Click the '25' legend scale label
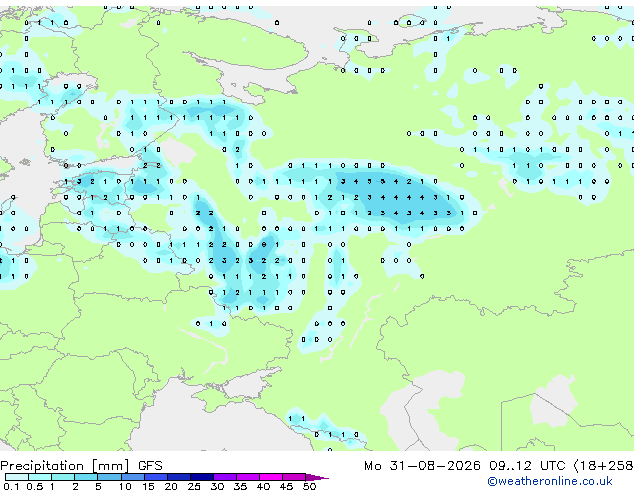The height and width of the screenshot is (490, 634). [194, 486]
